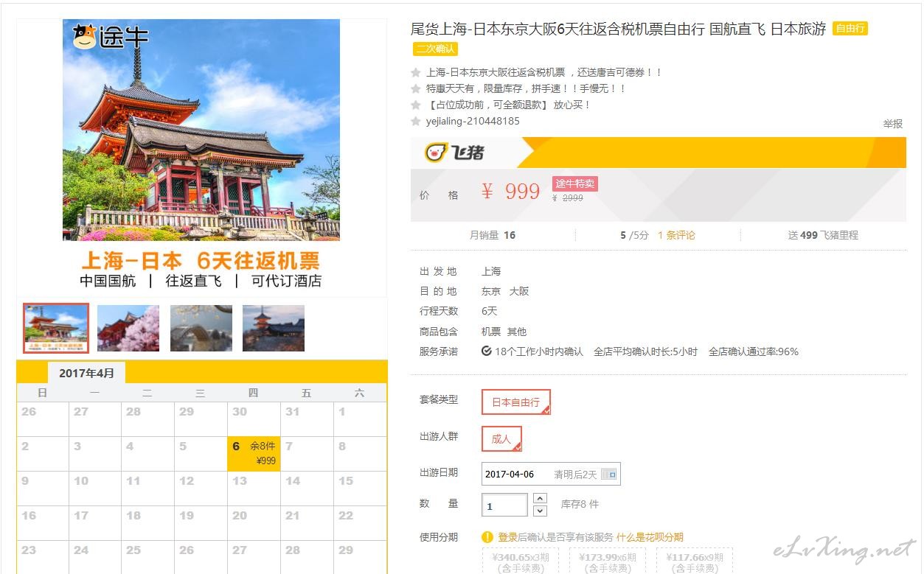Click the Tuniu logo on the main image

point(111,36)
